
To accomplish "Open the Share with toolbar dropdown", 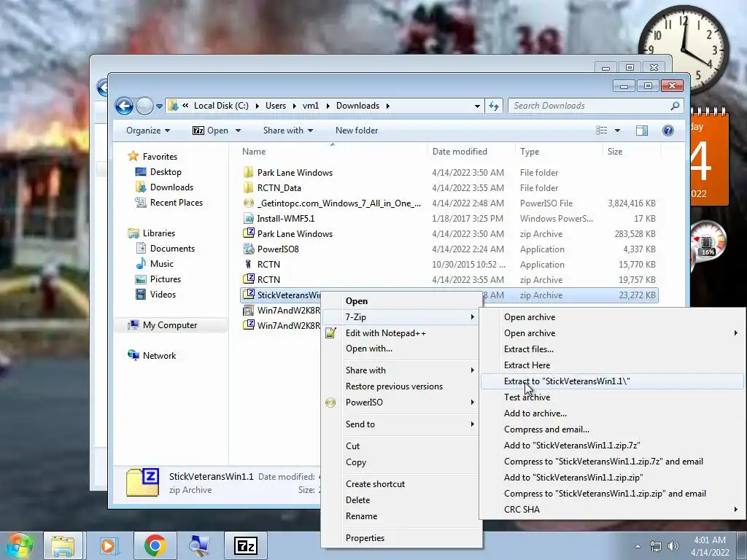I will pyautogui.click(x=287, y=131).
